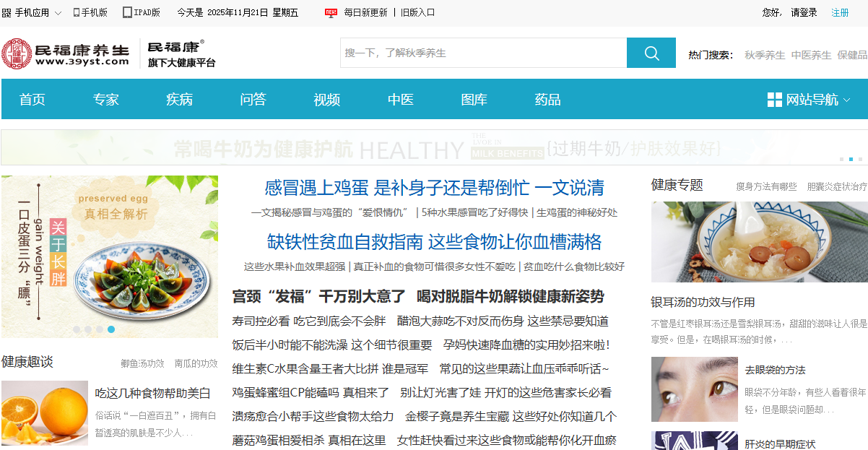Open the 中医 navigation tab
868x450 pixels.
point(400,100)
